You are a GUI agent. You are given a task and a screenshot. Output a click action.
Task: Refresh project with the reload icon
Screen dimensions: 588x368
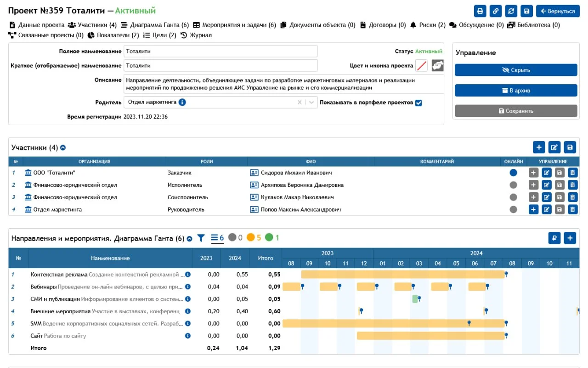[511, 11]
